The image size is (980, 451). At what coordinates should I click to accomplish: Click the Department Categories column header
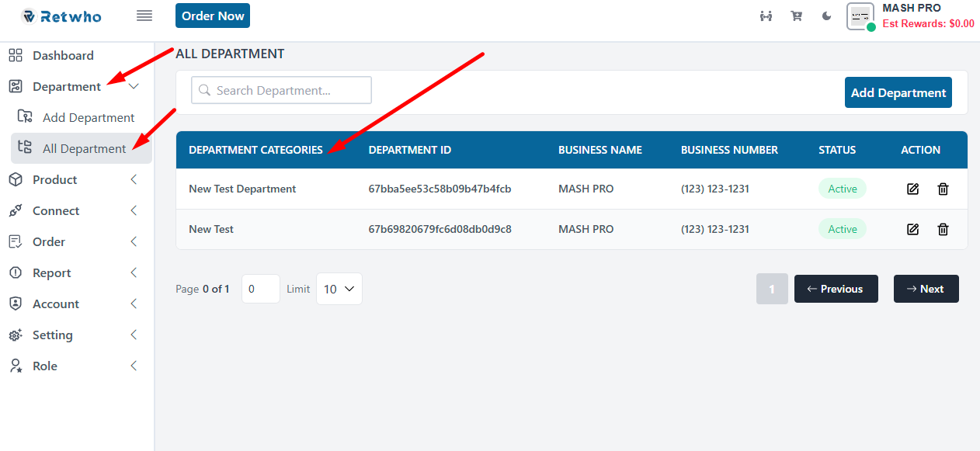tap(255, 150)
